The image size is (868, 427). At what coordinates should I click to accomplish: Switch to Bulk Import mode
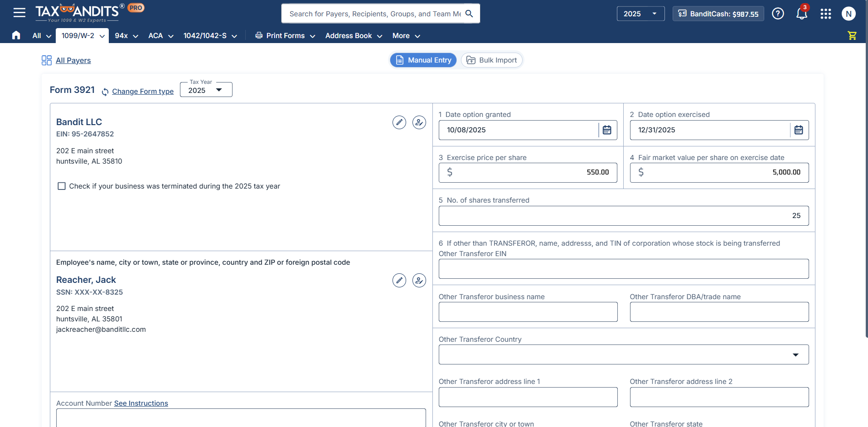point(492,60)
